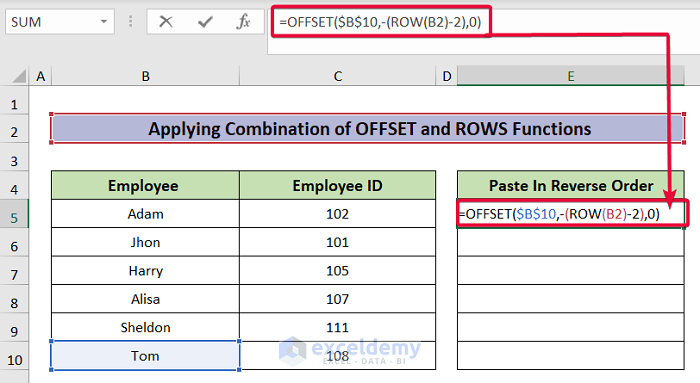Screen dimensions: 700x383
Task: Click the title cell 'Applying Combination of OFFSET and ROWS Functions'
Action: click(x=368, y=129)
